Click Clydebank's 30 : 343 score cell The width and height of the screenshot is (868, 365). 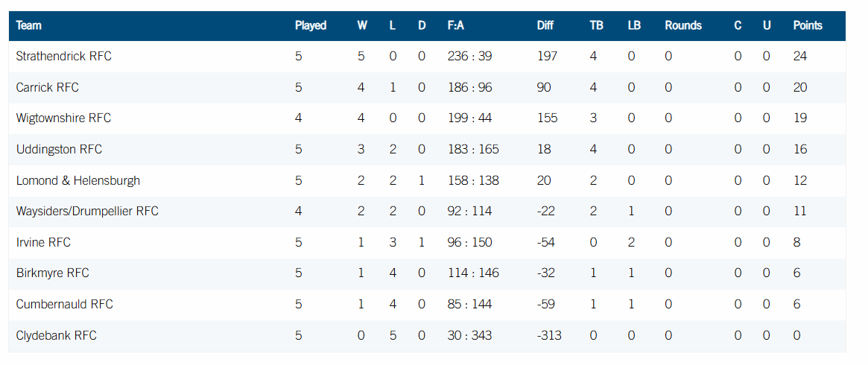point(469,336)
